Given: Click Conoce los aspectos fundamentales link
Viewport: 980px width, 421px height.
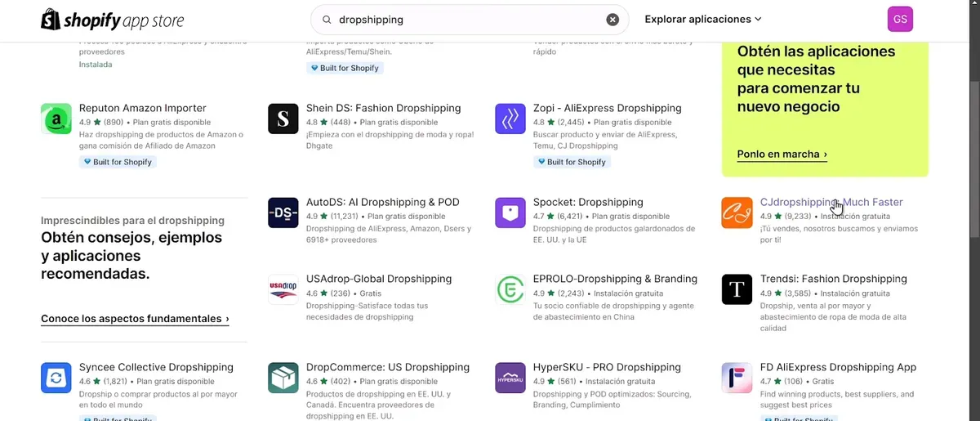Looking at the screenshot, I should coord(135,319).
